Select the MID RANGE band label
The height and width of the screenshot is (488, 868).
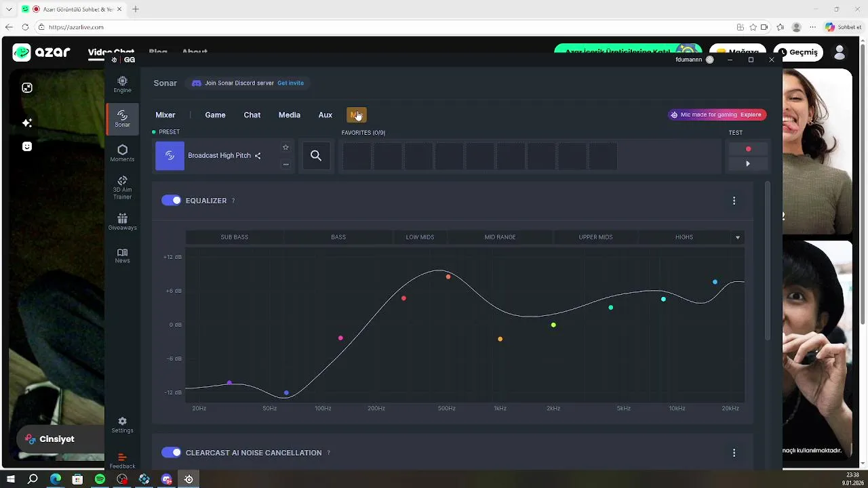500,237
